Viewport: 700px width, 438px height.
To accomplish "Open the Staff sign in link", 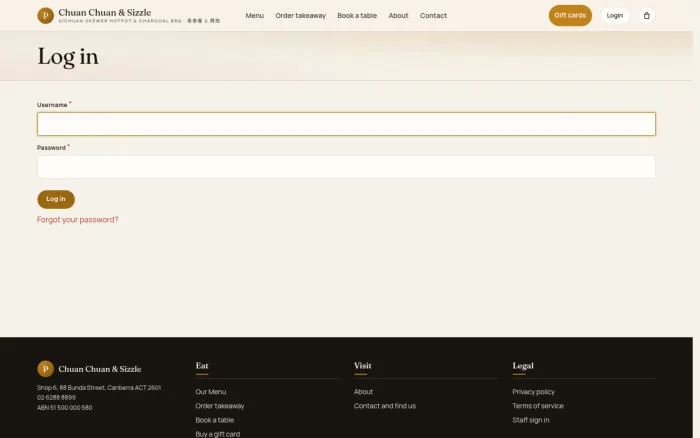I will 531,420.
